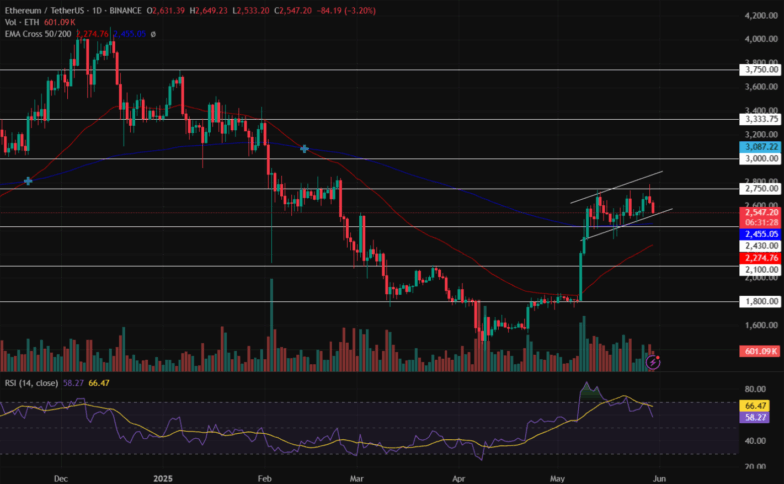
Task: Click the Dec label on time axis
Action: click(60, 478)
